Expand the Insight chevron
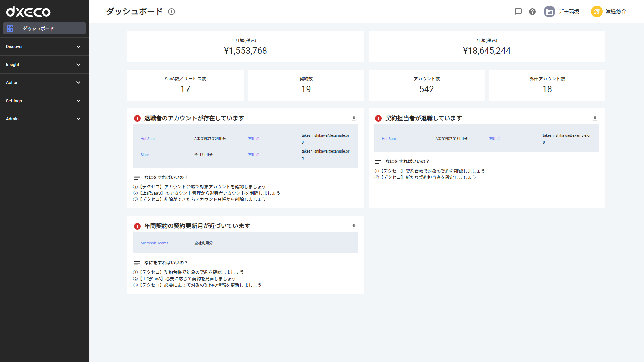This screenshot has height=362, width=644. (x=78, y=65)
